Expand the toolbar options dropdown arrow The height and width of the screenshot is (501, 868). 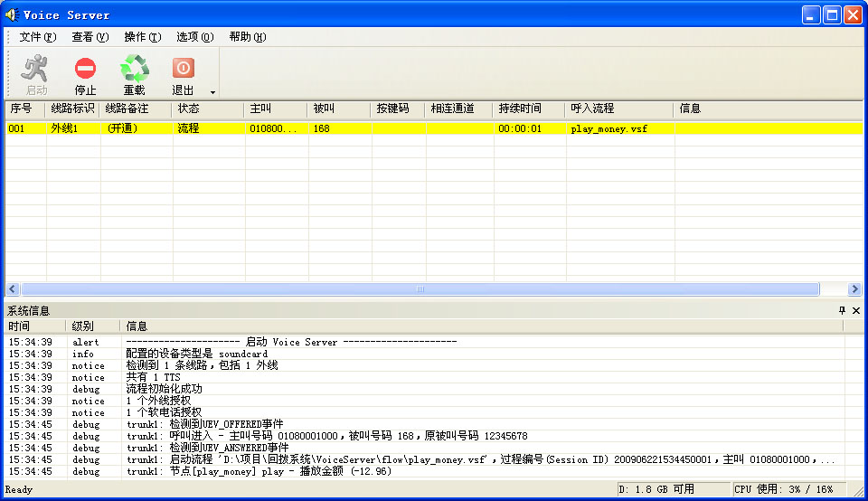click(x=213, y=91)
